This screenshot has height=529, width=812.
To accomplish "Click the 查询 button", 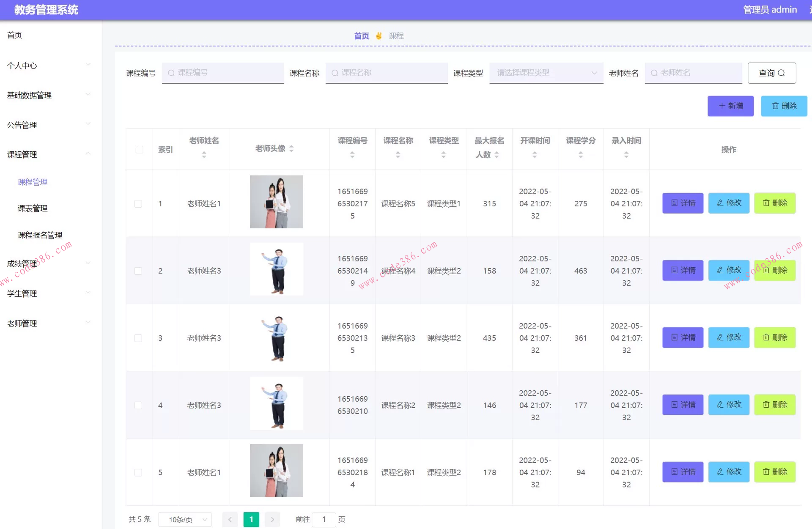I will pos(772,73).
